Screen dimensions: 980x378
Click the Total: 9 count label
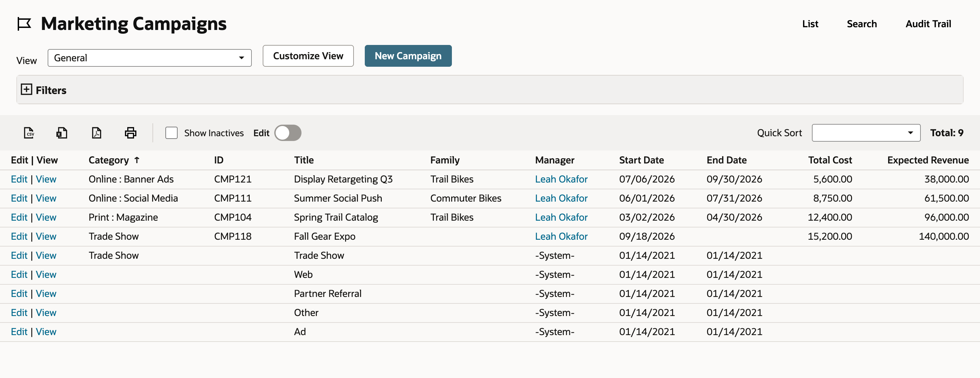(947, 133)
